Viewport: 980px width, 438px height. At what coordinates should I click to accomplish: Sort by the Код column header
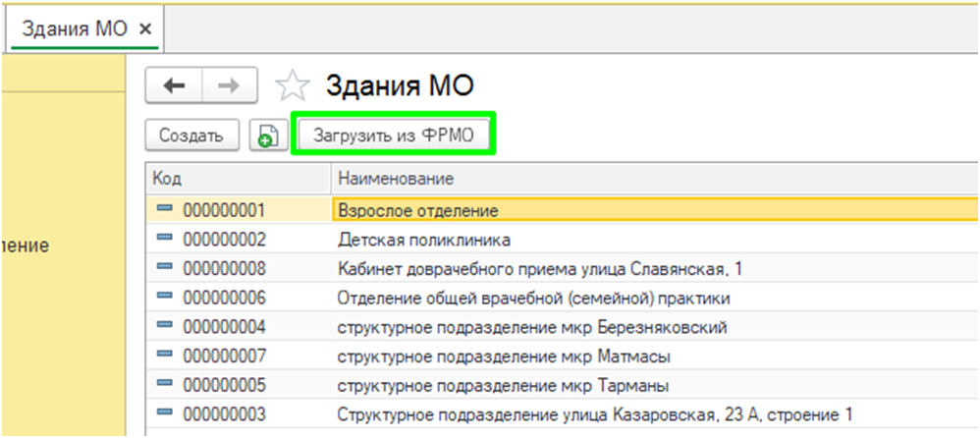[236, 179]
